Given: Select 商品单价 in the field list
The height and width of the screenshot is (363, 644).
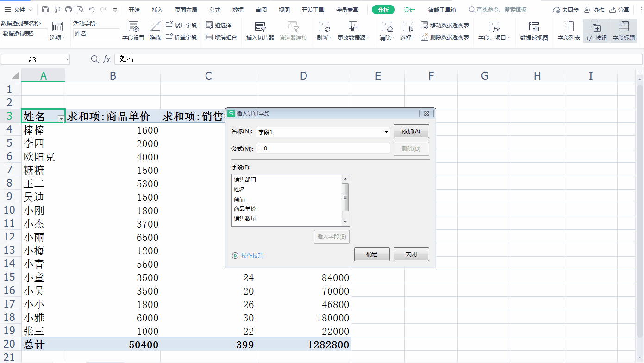Looking at the screenshot, I should pos(245,209).
